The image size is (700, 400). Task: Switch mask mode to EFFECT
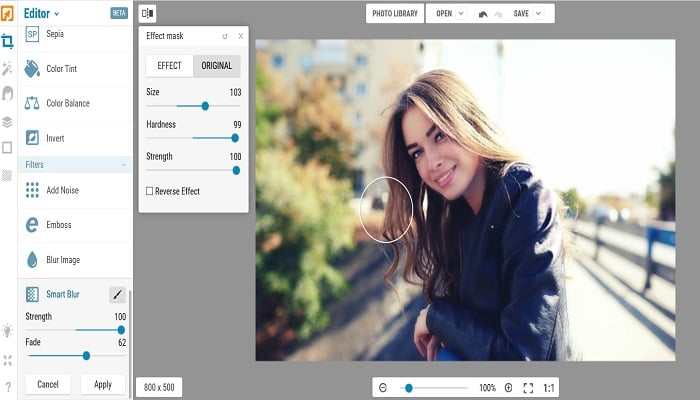170,66
